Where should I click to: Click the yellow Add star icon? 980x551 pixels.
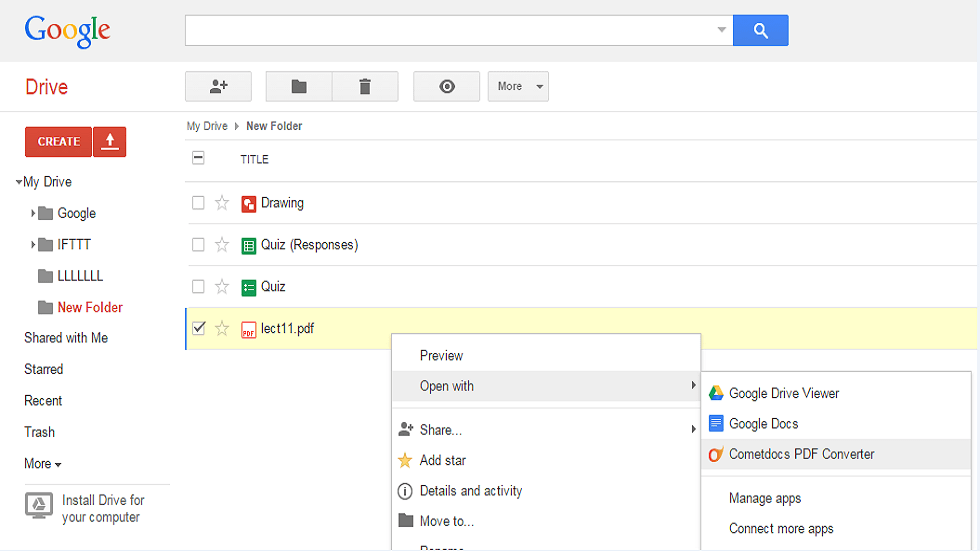click(x=405, y=460)
